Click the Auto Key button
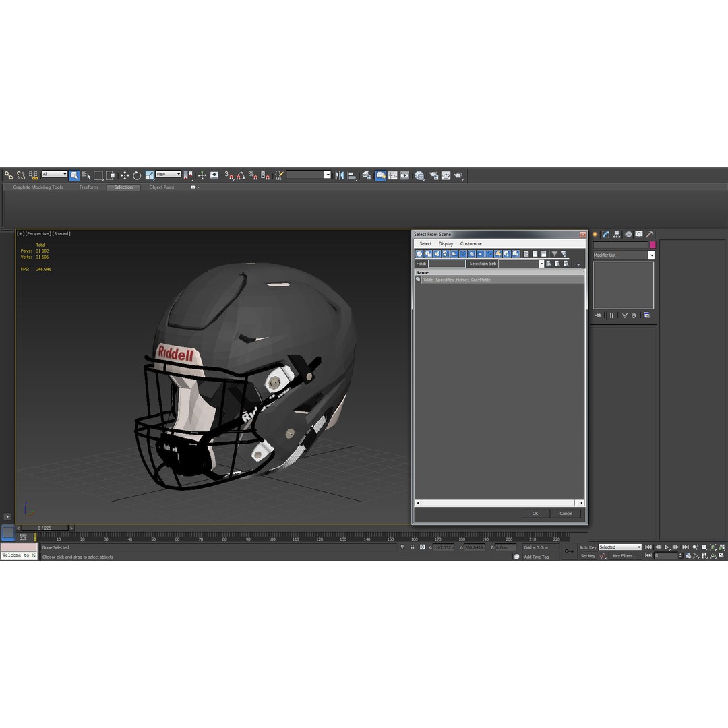Viewport: 728px width, 728px height. (x=587, y=547)
